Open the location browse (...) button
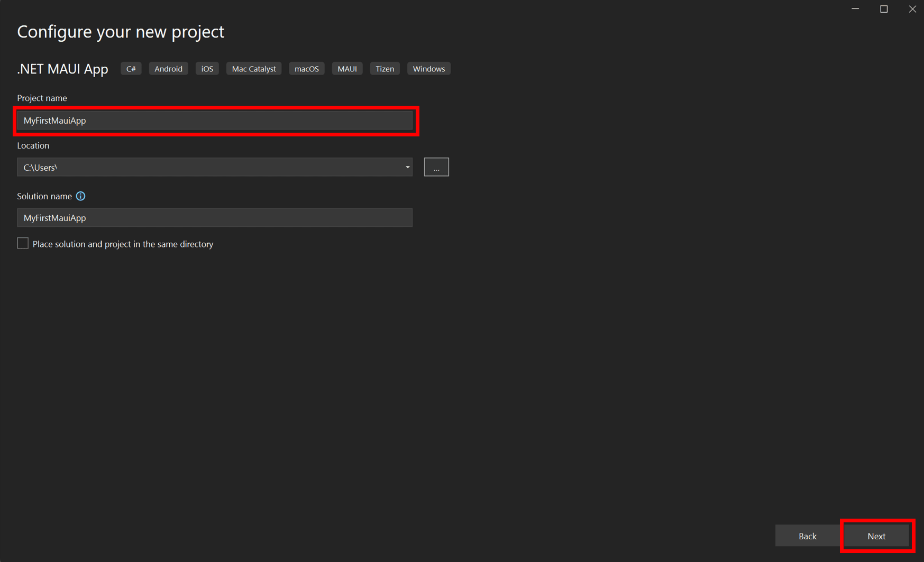This screenshot has width=924, height=562. (x=436, y=167)
